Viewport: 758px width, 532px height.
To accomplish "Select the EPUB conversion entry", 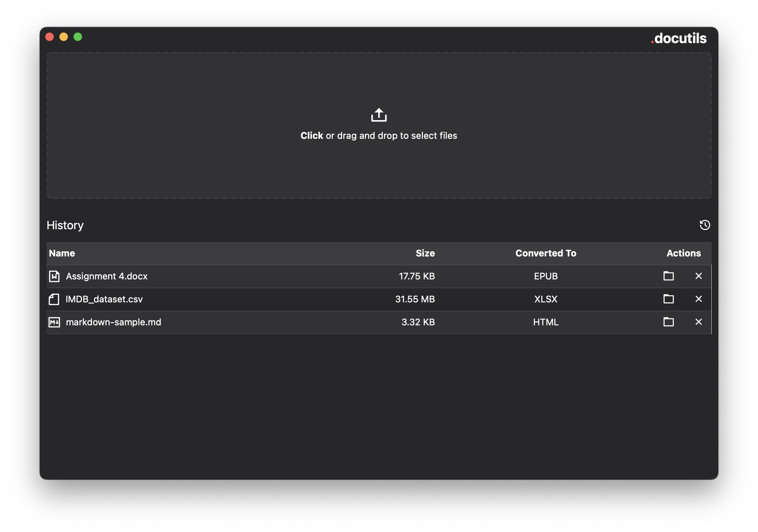I will tap(546, 276).
